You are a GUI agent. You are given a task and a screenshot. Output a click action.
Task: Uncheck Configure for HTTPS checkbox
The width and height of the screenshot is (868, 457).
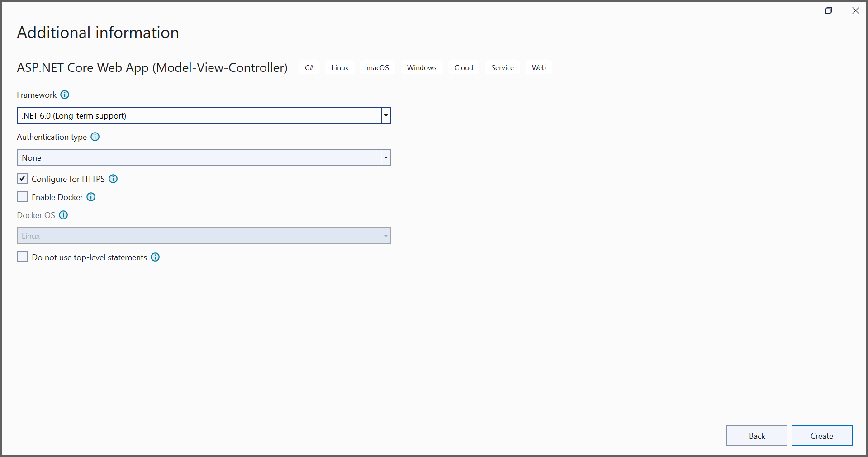[x=22, y=178]
